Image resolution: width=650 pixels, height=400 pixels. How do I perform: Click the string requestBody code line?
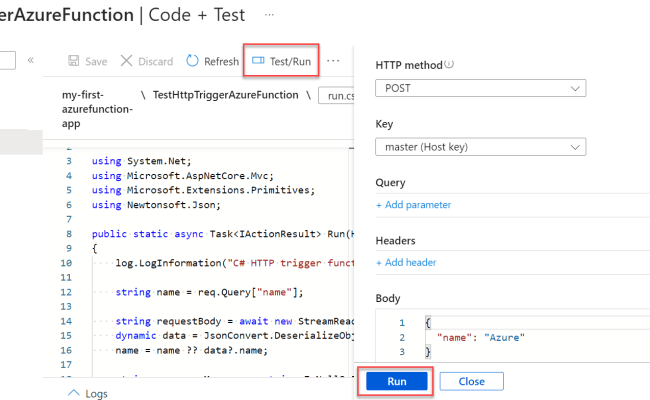tap(235, 321)
